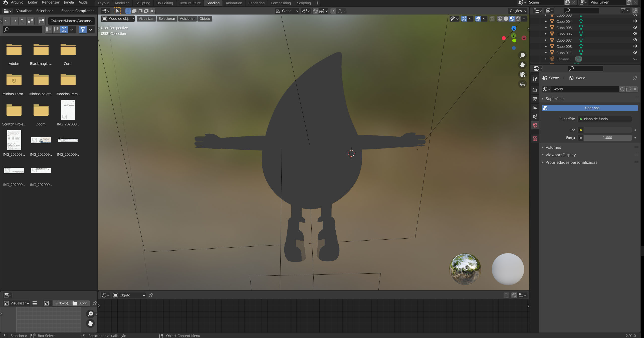The width and height of the screenshot is (644, 338).
Task: Expand Cubo.005 in the outliner
Action: (x=546, y=28)
